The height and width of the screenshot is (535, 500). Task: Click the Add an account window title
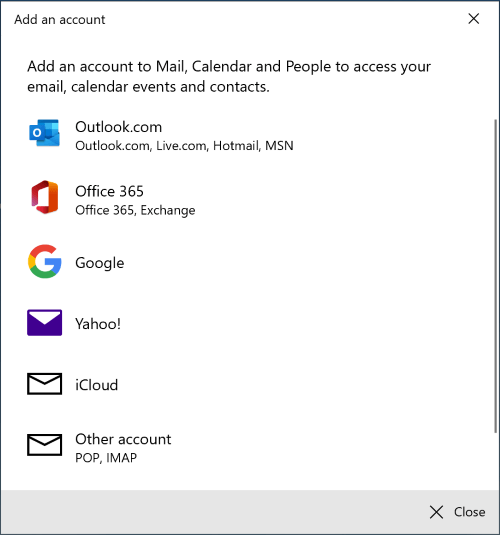[60, 19]
